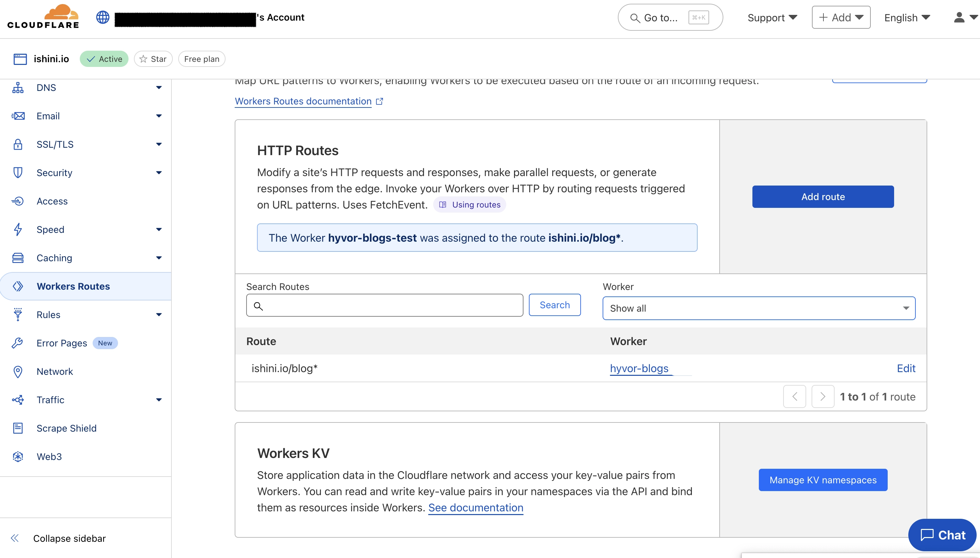Click the Access arrow icon in sidebar
Image resolution: width=980 pixels, height=558 pixels.
pos(18,201)
